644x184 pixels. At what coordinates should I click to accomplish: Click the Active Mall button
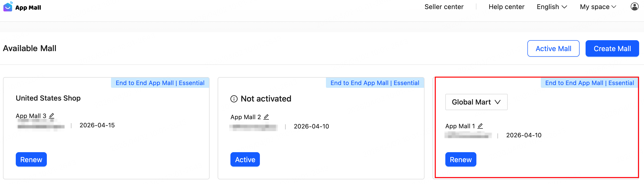(x=553, y=49)
